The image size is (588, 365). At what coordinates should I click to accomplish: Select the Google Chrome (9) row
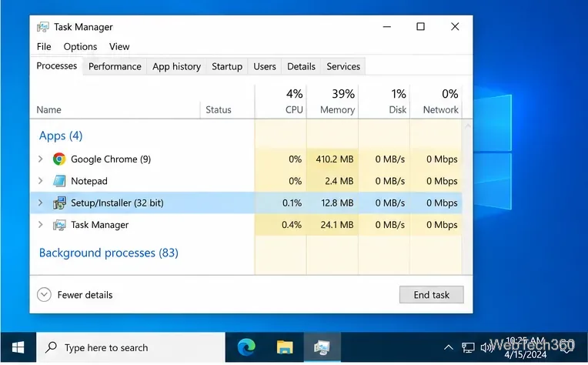[x=246, y=159]
